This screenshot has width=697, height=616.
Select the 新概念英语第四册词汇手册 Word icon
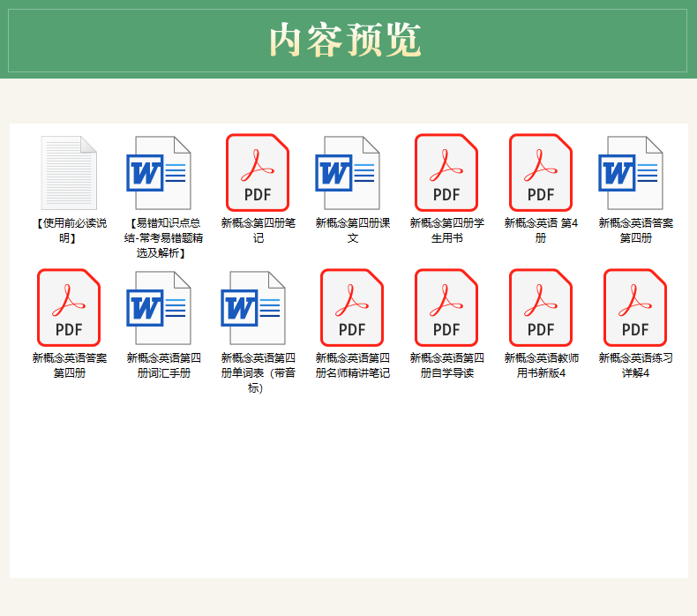tap(159, 308)
